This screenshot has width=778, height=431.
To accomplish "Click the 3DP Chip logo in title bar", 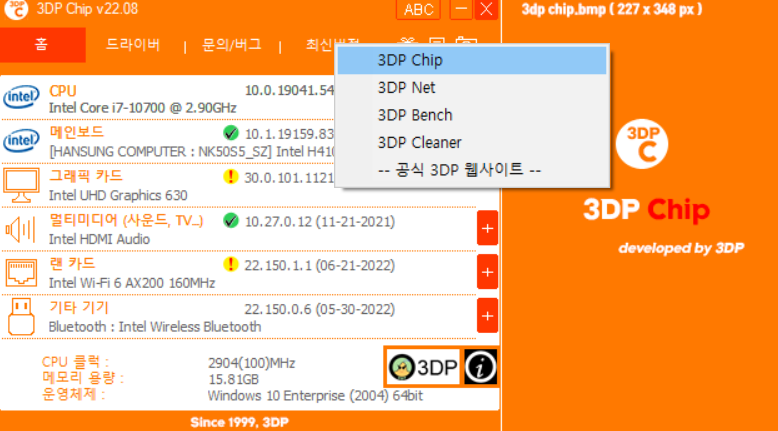I will coord(16,9).
